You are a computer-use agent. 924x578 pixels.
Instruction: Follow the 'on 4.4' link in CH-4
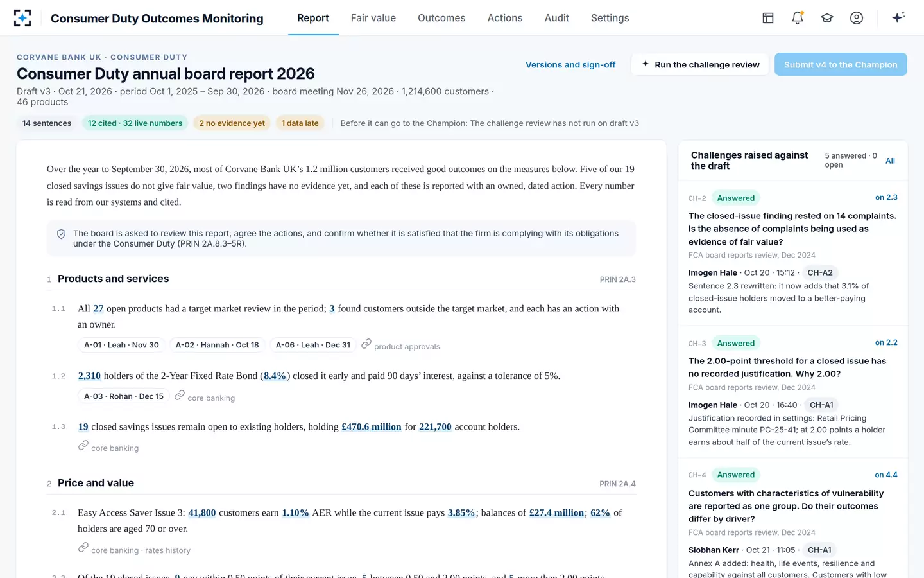886,475
